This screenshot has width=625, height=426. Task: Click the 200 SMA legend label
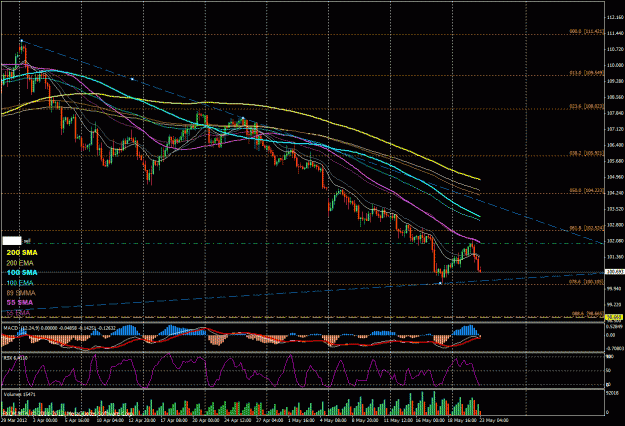(22, 253)
